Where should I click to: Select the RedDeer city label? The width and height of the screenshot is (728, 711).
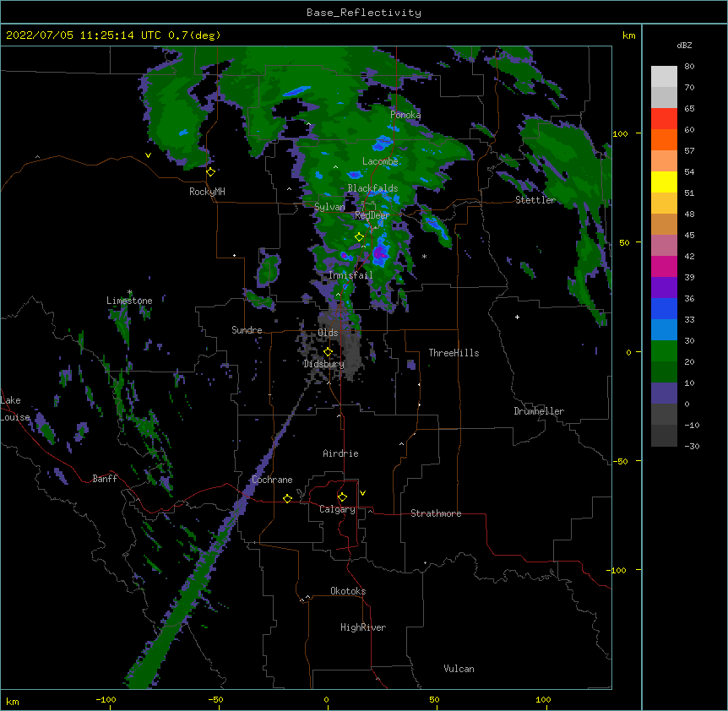tap(372, 215)
